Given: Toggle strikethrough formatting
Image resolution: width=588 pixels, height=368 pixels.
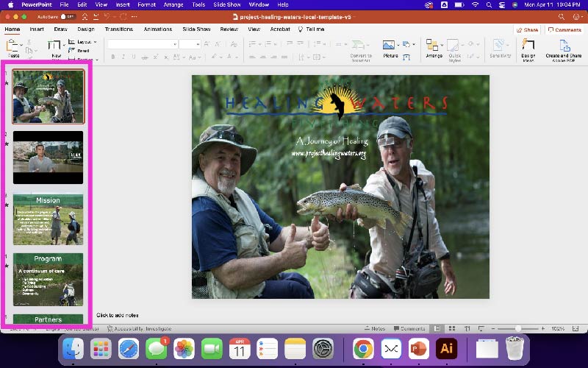Looking at the screenshot, I should 145,57.
